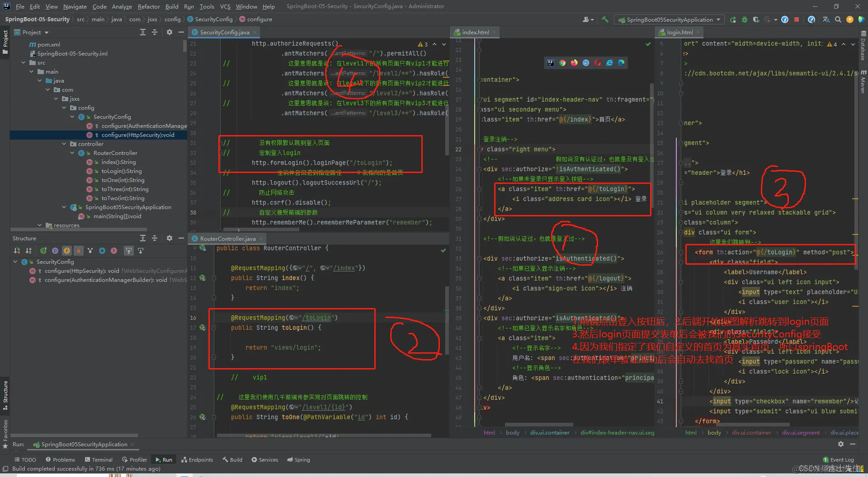Click the green Debug bug icon
This screenshot has height=477, width=868.
pos(745,19)
